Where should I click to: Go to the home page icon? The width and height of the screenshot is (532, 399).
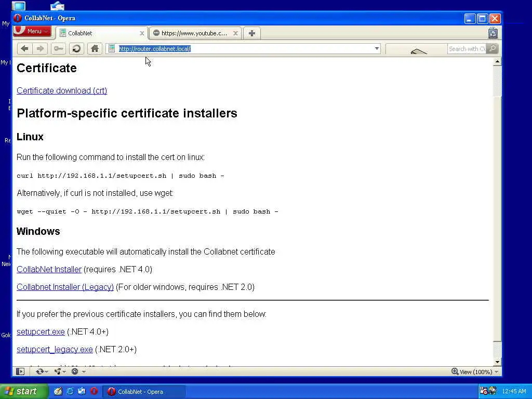pyautogui.click(x=95, y=48)
